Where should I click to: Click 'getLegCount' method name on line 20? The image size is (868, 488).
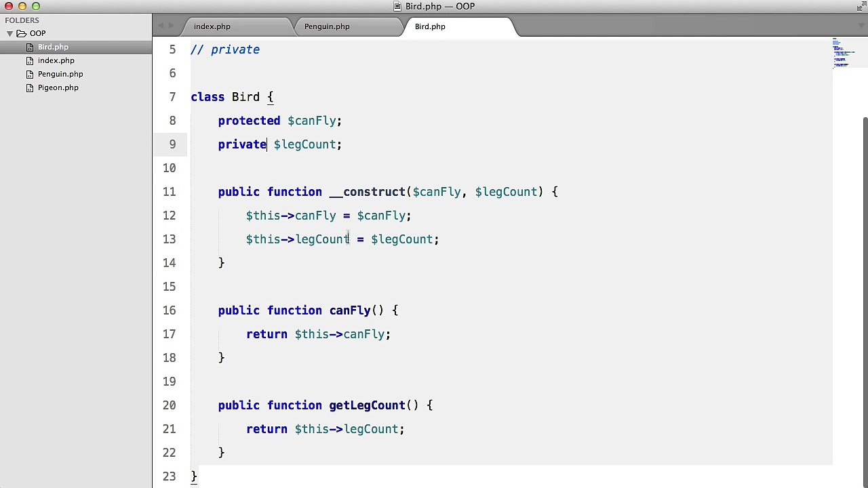367,405
